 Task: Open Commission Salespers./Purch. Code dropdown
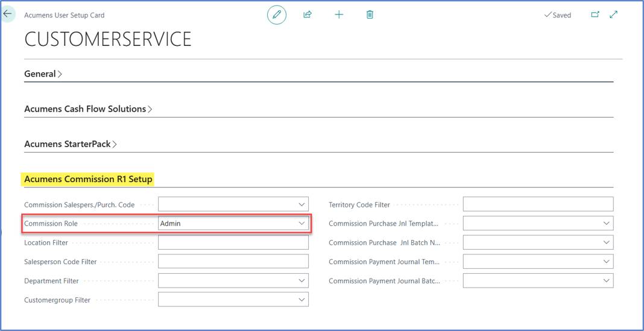click(302, 204)
